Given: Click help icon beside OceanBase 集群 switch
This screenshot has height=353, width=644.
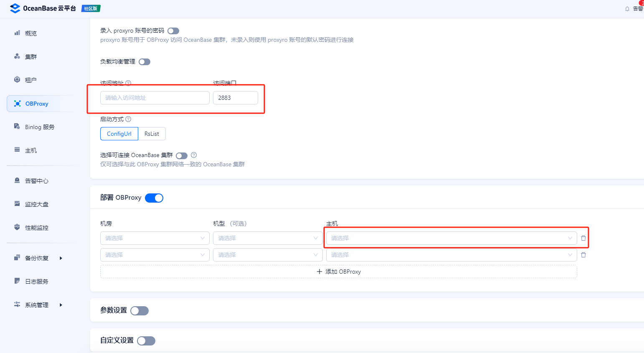Looking at the screenshot, I should (194, 155).
